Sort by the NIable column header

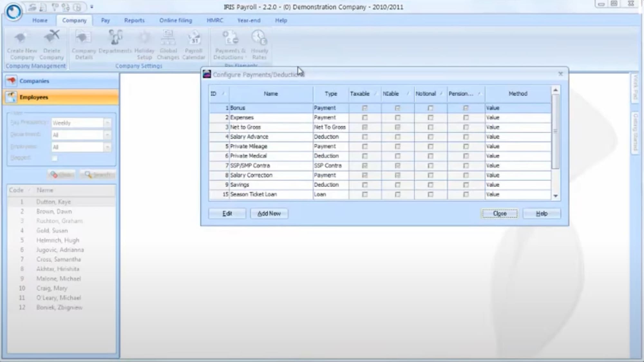397,94
